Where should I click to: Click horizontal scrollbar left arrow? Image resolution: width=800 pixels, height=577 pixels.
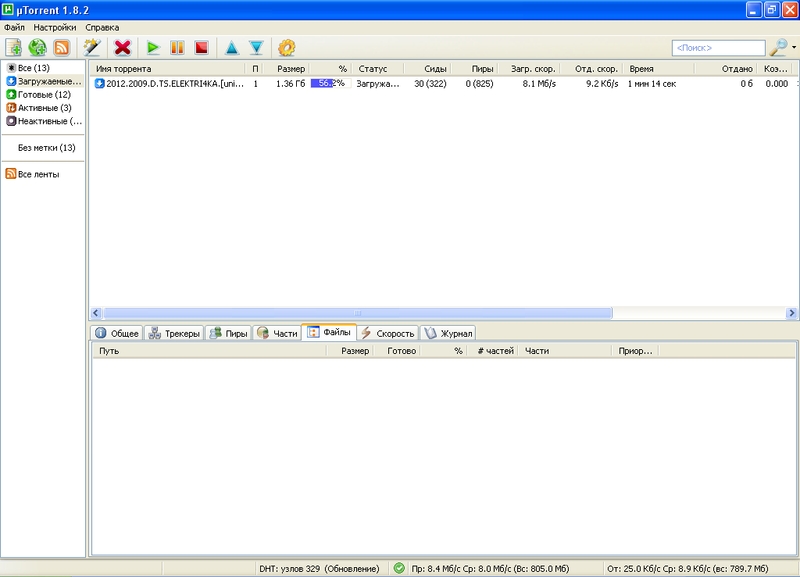[x=95, y=313]
